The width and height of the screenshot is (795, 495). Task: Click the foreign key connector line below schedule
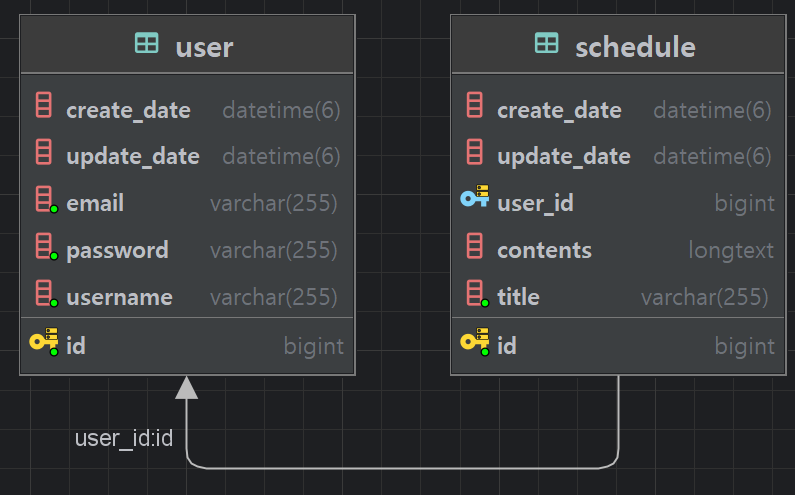click(x=403, y=468)
